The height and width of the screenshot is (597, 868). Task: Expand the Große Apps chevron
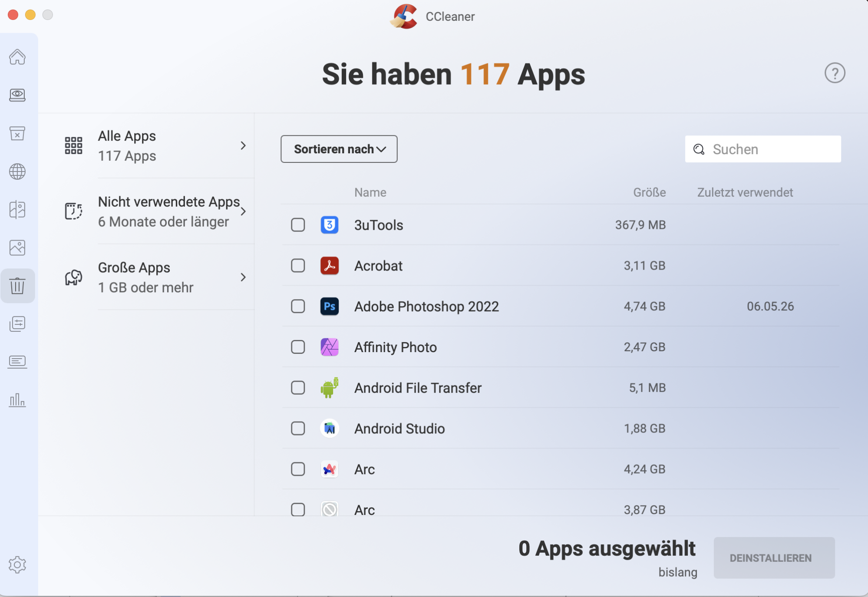pos(243,277)
